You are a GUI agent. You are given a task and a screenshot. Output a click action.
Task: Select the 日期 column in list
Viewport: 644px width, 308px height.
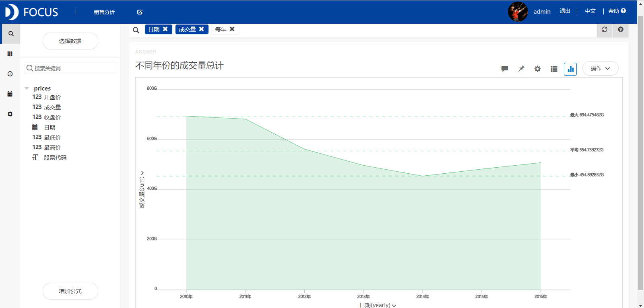coord(50,127)
